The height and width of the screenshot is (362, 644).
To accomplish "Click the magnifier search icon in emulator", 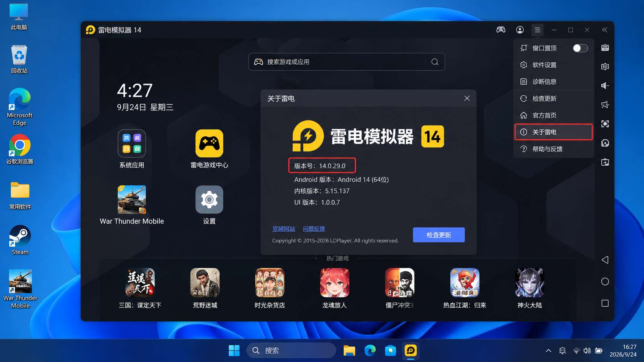I will coord(435,62).
